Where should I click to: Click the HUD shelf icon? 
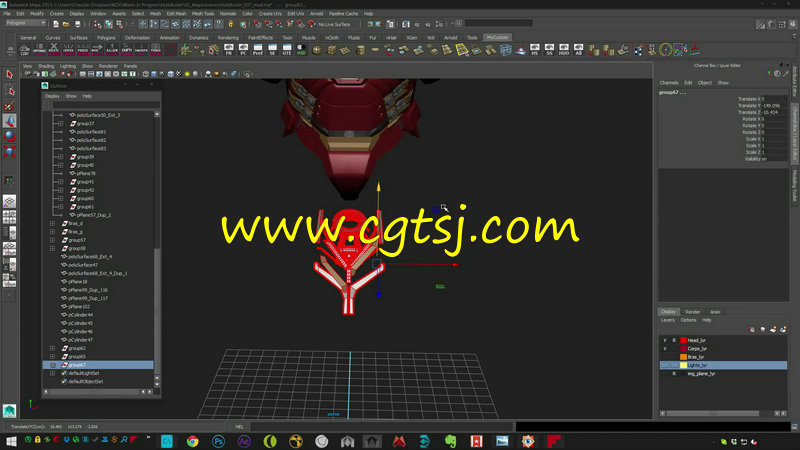pyautogui.click(x=564, y=49)
